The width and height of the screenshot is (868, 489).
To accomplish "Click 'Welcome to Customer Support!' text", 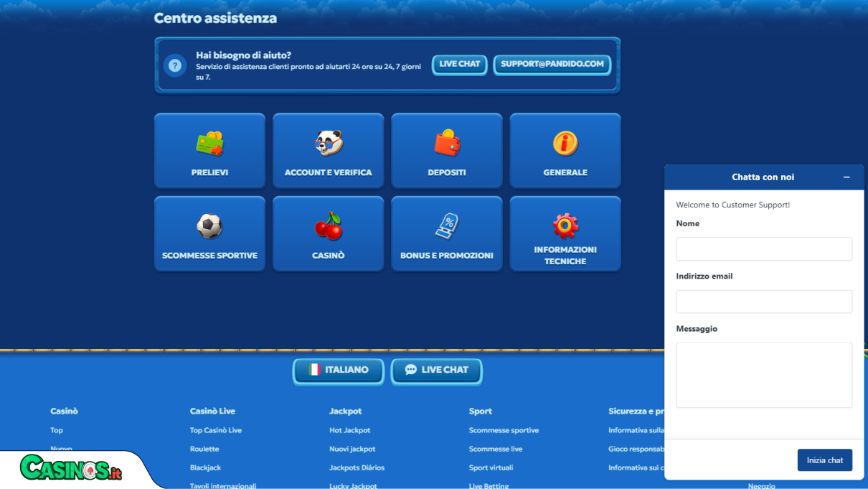I will point(732,205).
